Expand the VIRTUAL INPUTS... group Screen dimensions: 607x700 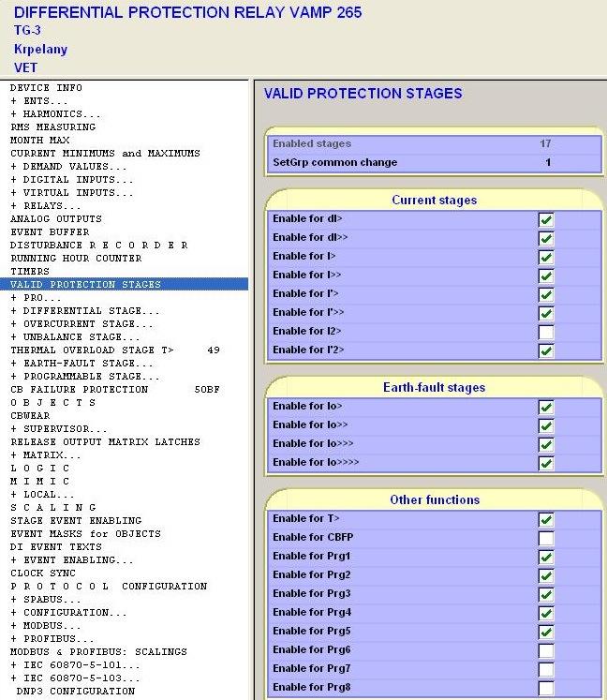pos(72,193)
